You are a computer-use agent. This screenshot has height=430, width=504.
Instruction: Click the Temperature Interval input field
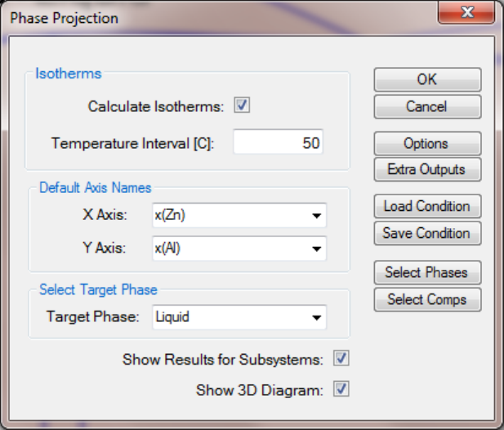click(278, 141)
